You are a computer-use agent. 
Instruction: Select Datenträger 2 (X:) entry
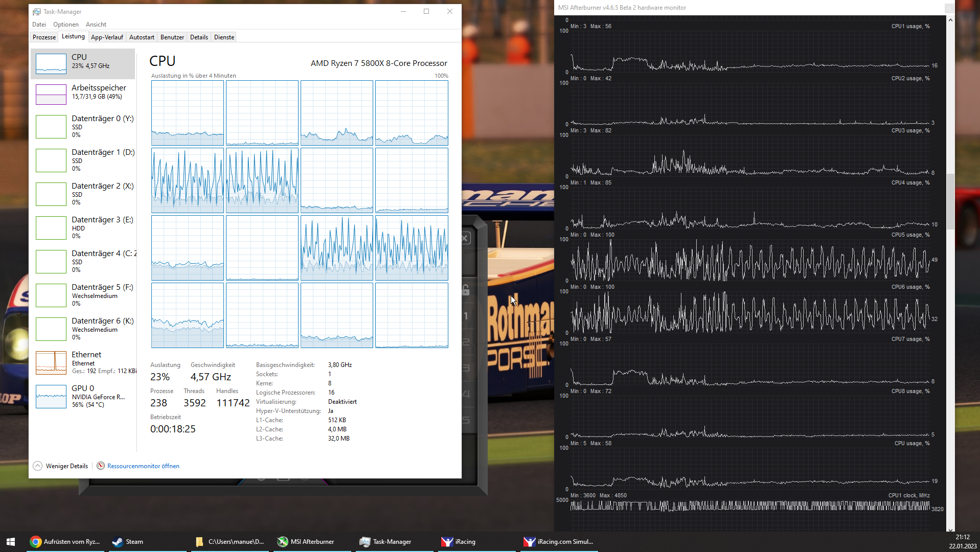(83, 194)
